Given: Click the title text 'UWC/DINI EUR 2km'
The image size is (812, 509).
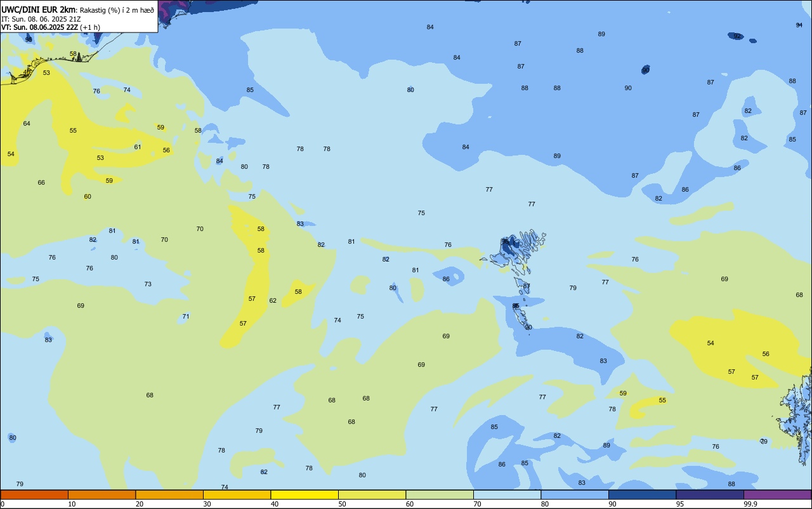Looking at the screenshot, I should [x=39, y=9].
